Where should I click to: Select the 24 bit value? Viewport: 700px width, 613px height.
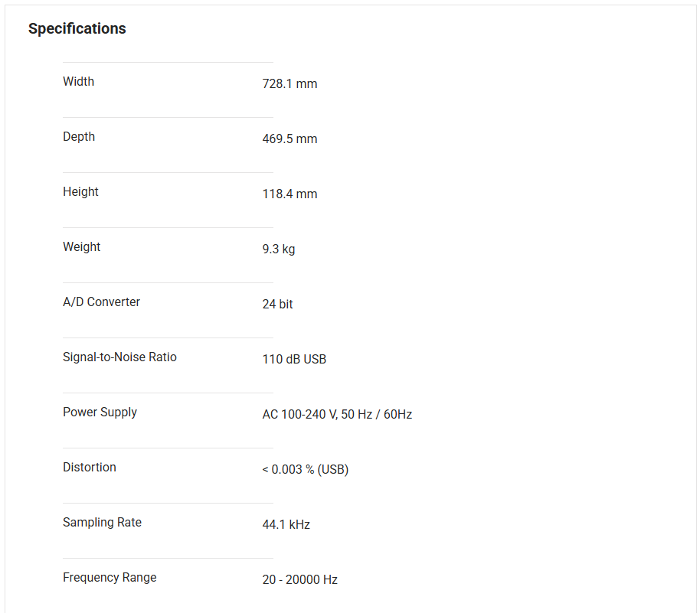tap(278, 305)
